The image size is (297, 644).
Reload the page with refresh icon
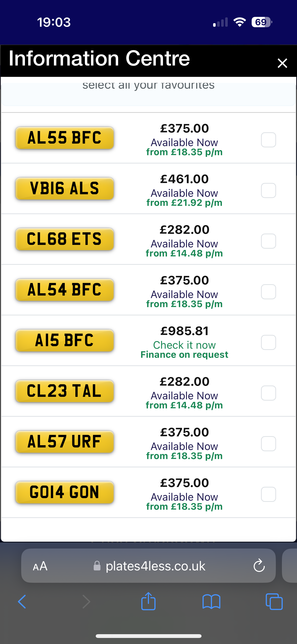259,566
